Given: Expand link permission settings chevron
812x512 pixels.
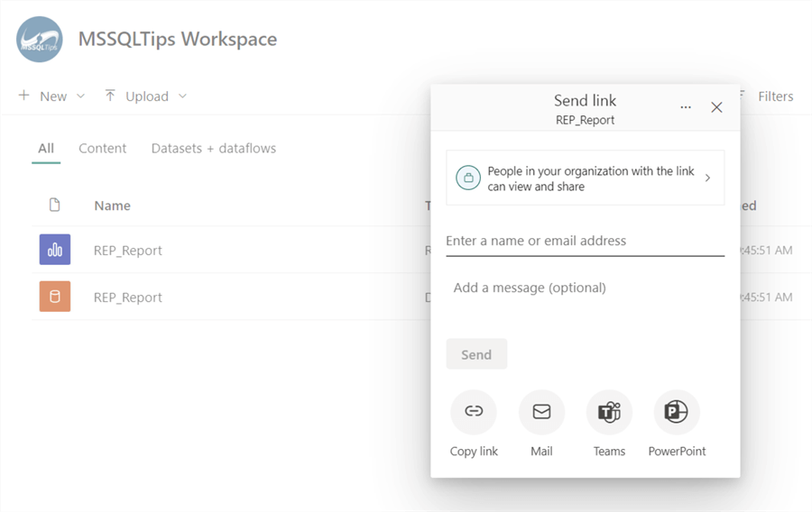Looking at the screenshot, I should point(708,178).
